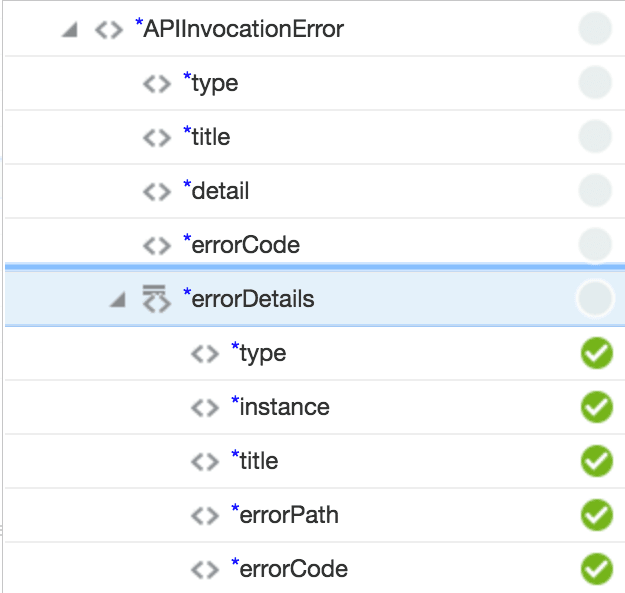The image size is (625, 593).
Task: Click the element icon next to detail
Action: tap(157, 191)
